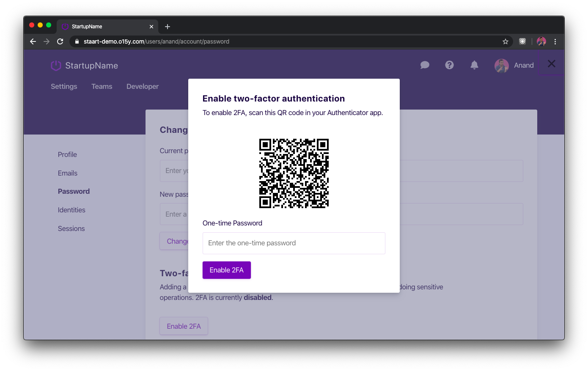Open the help question mark icon

(449, 65)
